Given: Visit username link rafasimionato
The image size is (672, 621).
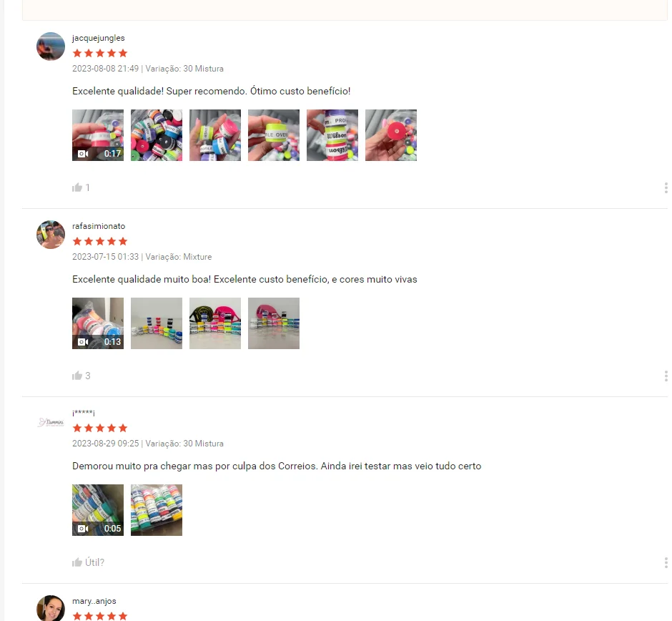Looking at the screenshot, I should (99, 226).
